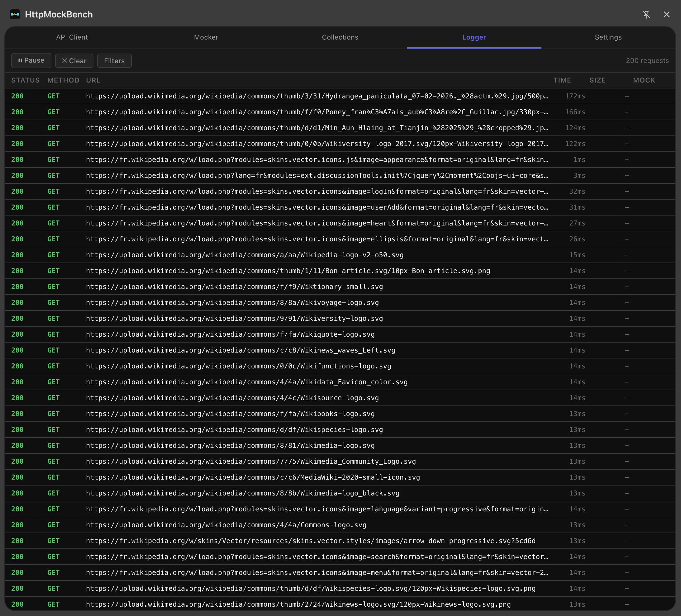Screen dimensions: 681x616
Task: Open the image=logIn request row
Action: pyautogui.click(x=340, y=192)
